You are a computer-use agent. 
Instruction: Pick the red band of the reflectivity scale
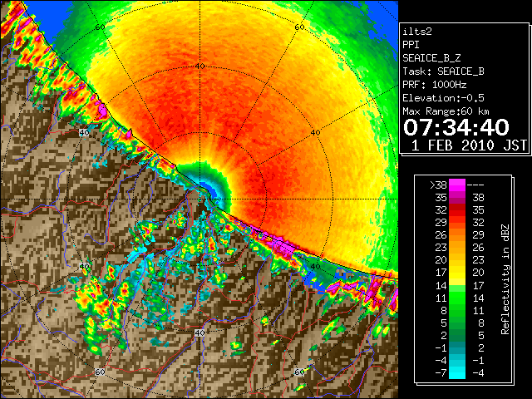click(x=457, y=210)
